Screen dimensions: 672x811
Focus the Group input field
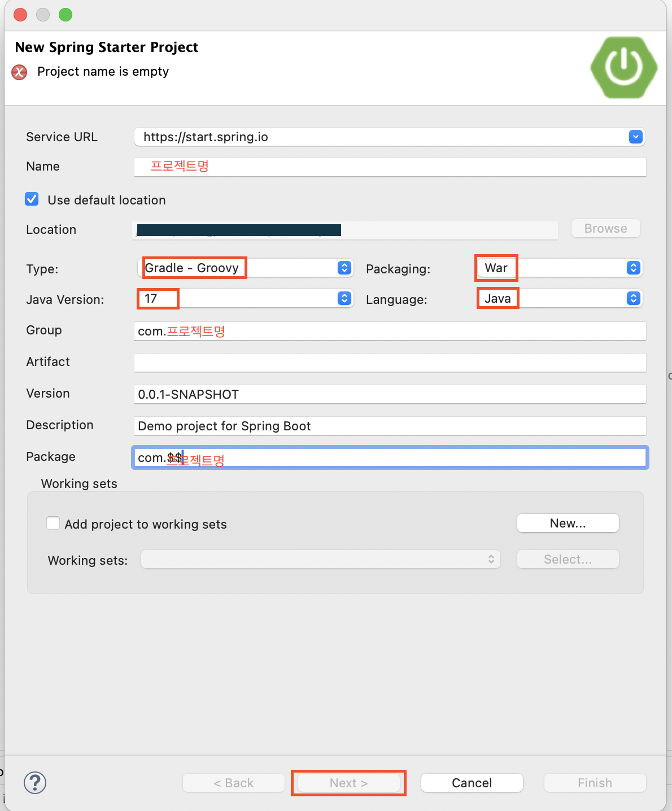coord(390,331)
